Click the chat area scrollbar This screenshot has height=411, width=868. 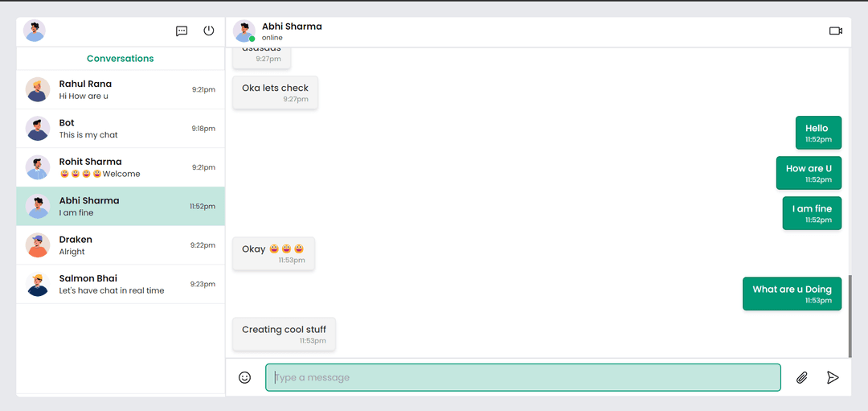pos(850,315)
